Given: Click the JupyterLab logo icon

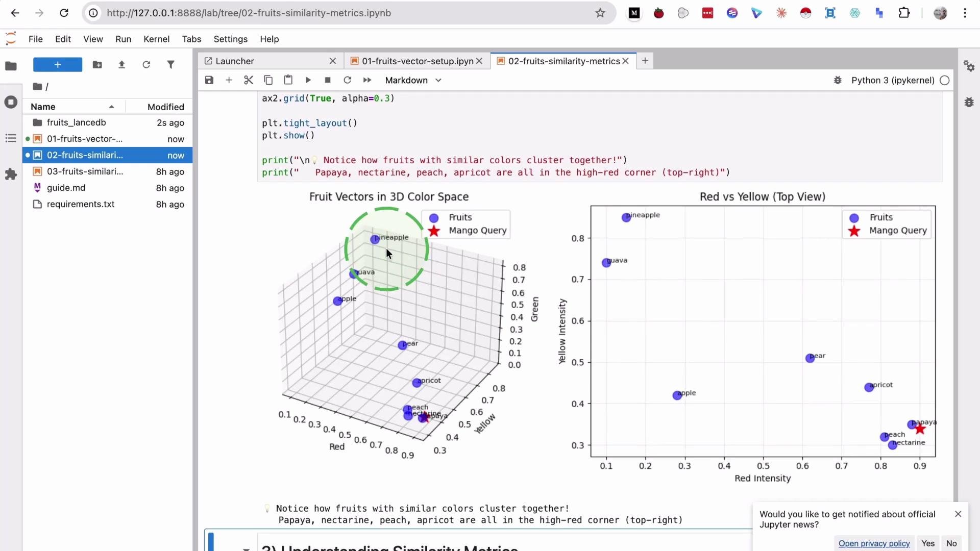Looking at the screenshot, I should point(11,39).
